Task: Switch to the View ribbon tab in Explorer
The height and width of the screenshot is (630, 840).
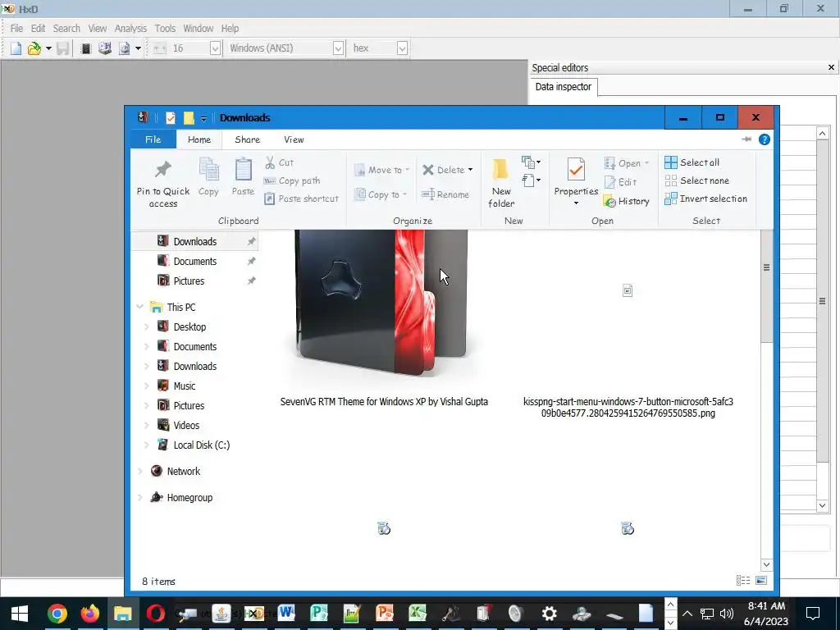Action: 294,139
